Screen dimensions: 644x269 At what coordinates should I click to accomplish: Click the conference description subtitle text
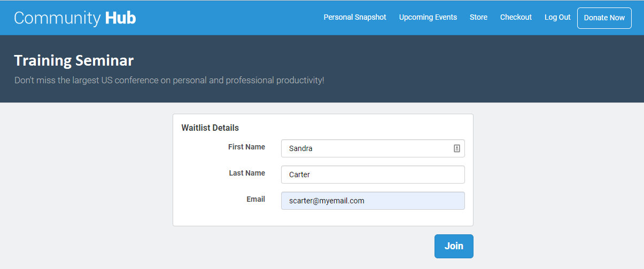click(x=169, y=81)
